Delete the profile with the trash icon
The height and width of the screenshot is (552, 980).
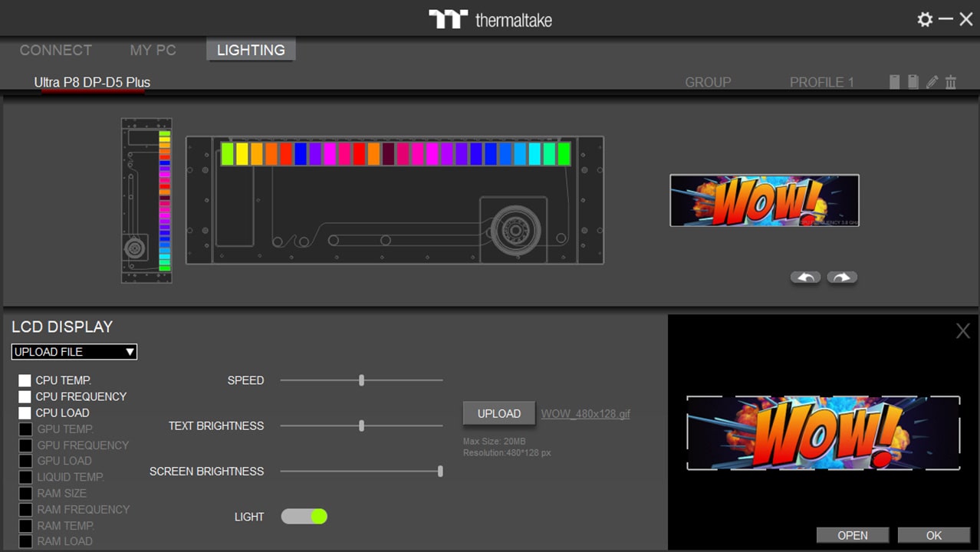pos(951,82)
